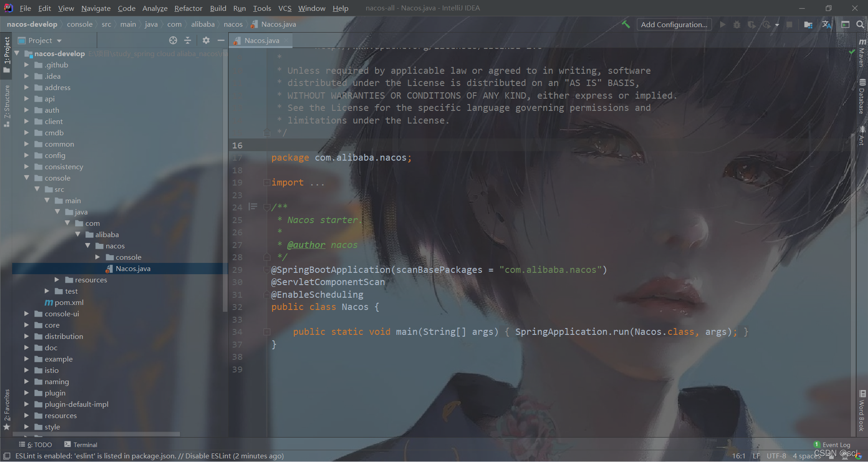The height and width of the screenshot is (462, 868).
Task: Click the gutter icon on line 24
Action: pos(253,207)
